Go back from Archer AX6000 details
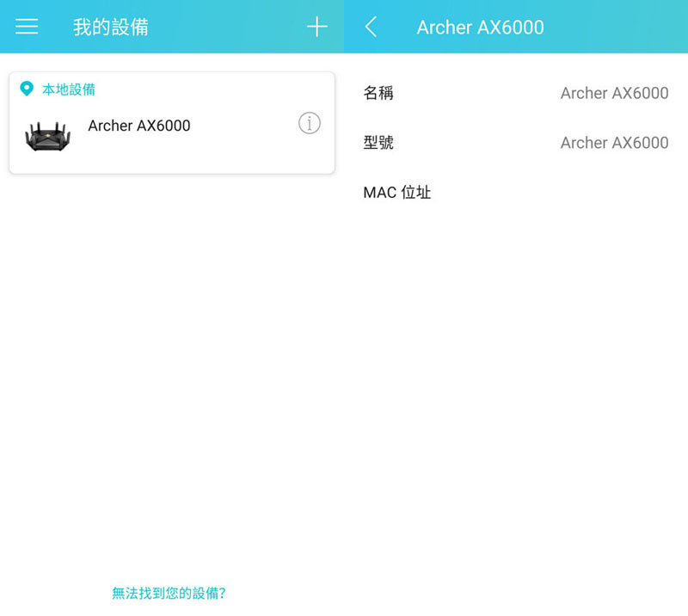 coord(371,27)
